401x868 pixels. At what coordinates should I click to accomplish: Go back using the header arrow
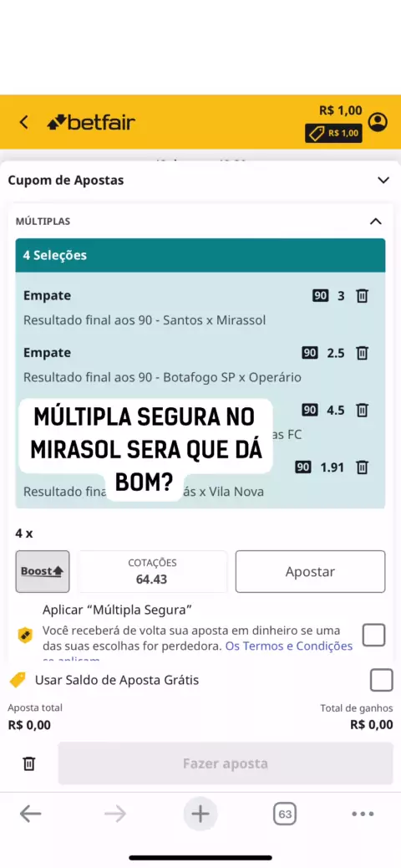coord(23,122)
